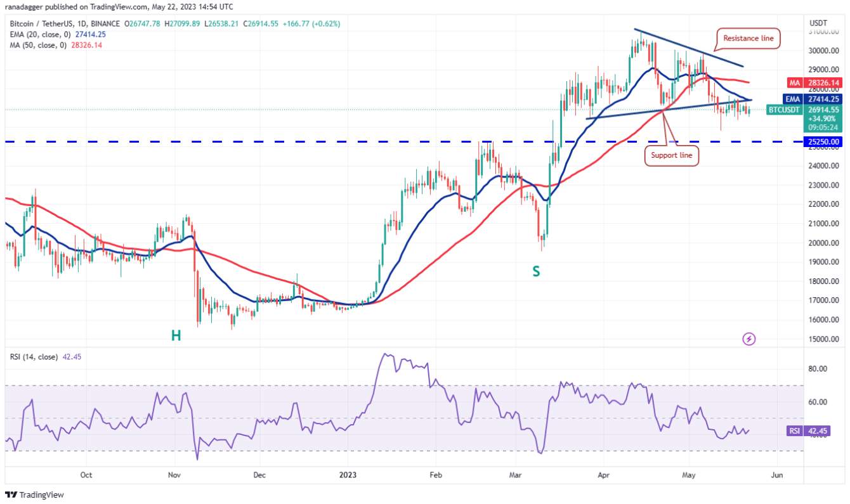Click the green letter H annotation

(x=176, y=336)
